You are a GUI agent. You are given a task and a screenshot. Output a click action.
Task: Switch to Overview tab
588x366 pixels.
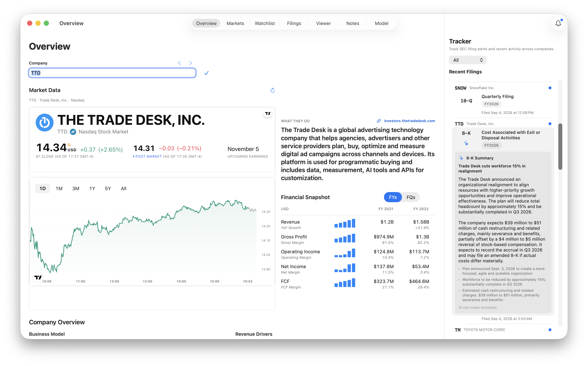tap(206, 23)
